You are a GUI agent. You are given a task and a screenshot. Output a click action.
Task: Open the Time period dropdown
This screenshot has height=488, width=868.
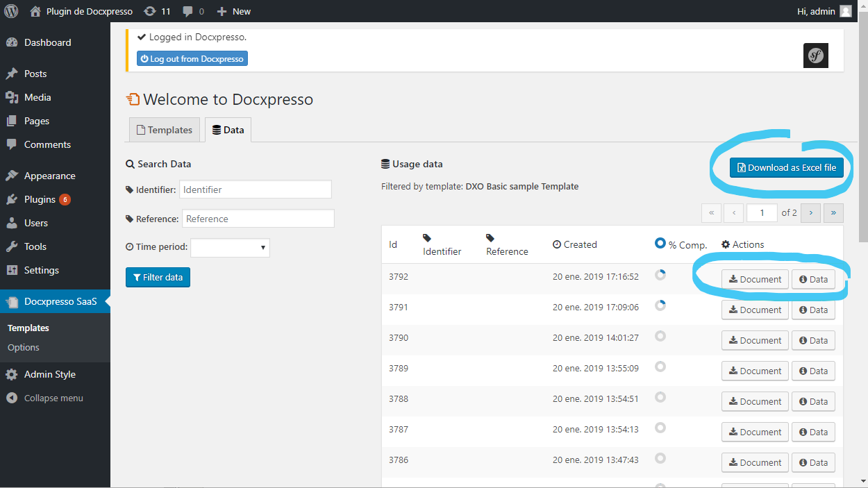230,247
